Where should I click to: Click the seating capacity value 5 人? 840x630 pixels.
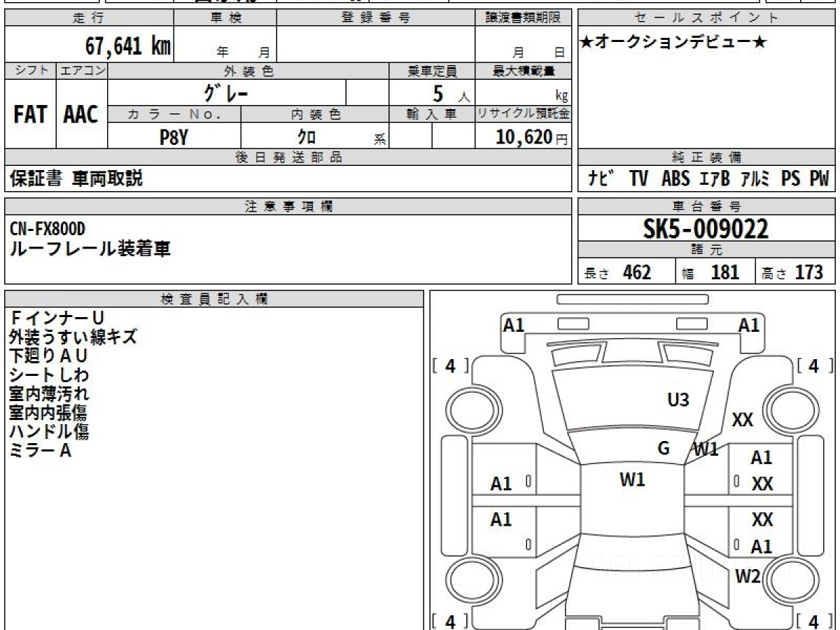click(x=451, y=94)
